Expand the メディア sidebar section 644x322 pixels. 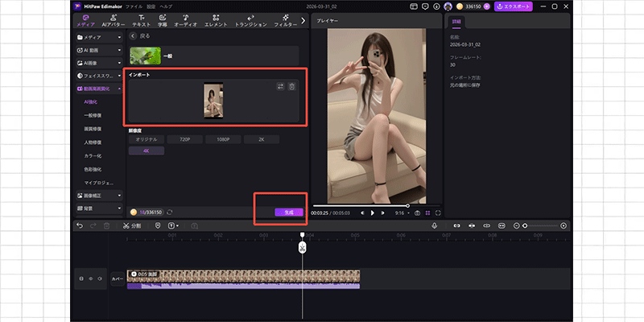pyautogui.click(x=99, y=37)
